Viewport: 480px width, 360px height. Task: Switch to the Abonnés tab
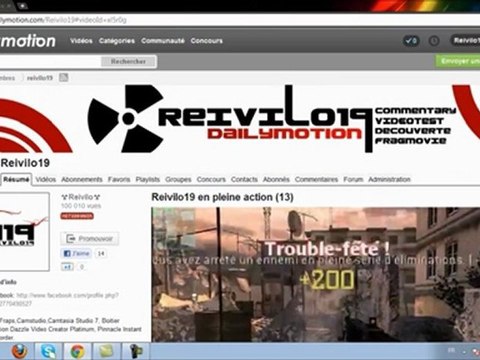276,179
